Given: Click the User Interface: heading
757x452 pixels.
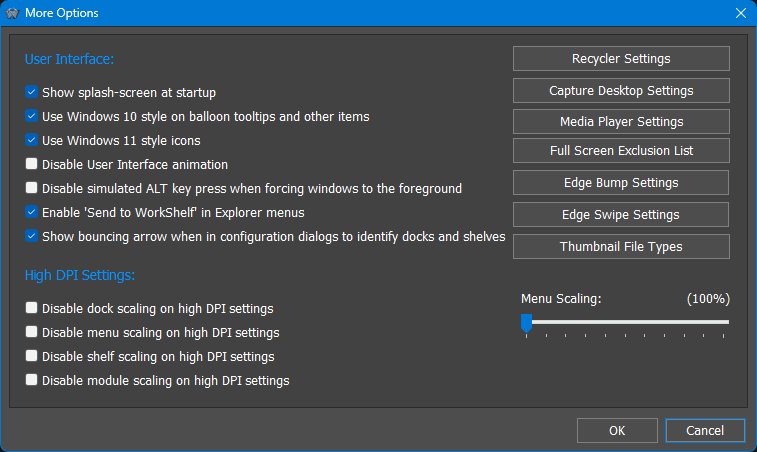Looking at the screenshot, I should 70,59.
